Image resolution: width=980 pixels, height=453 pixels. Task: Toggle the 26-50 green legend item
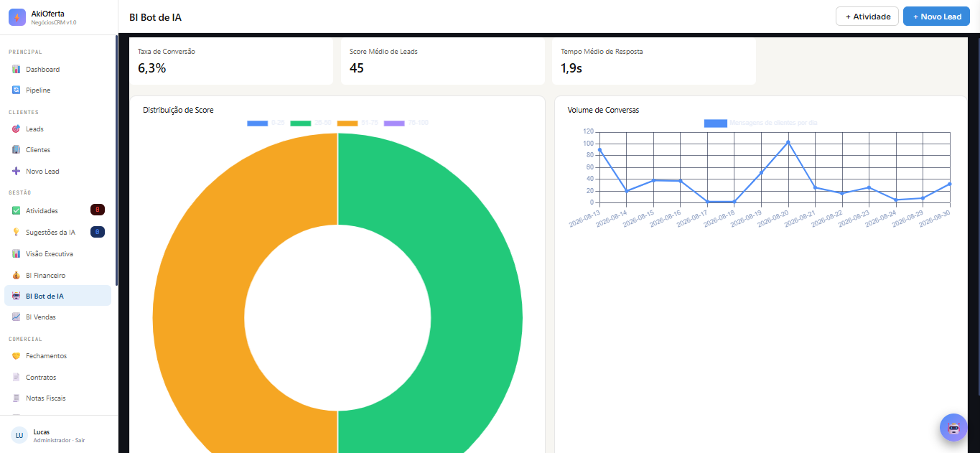(x=311, y=123)
